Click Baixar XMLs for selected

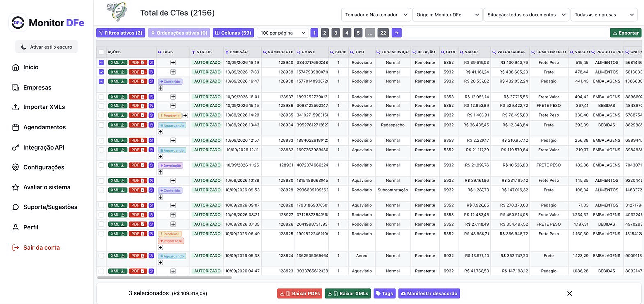(x=348, y=293)
